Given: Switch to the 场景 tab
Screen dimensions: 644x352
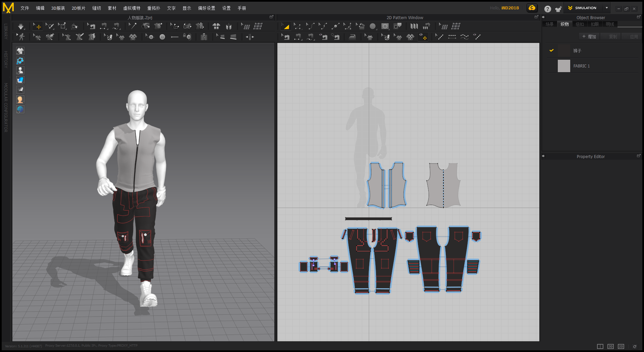Looking at the screenshot, I should (549, 24).
